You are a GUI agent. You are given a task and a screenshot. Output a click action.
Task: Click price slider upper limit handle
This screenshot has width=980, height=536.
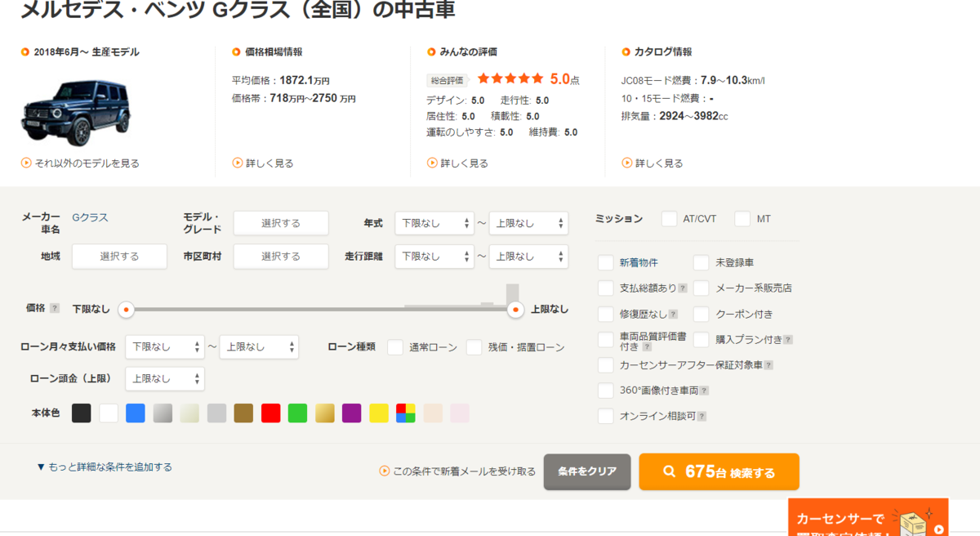(515, 310)
